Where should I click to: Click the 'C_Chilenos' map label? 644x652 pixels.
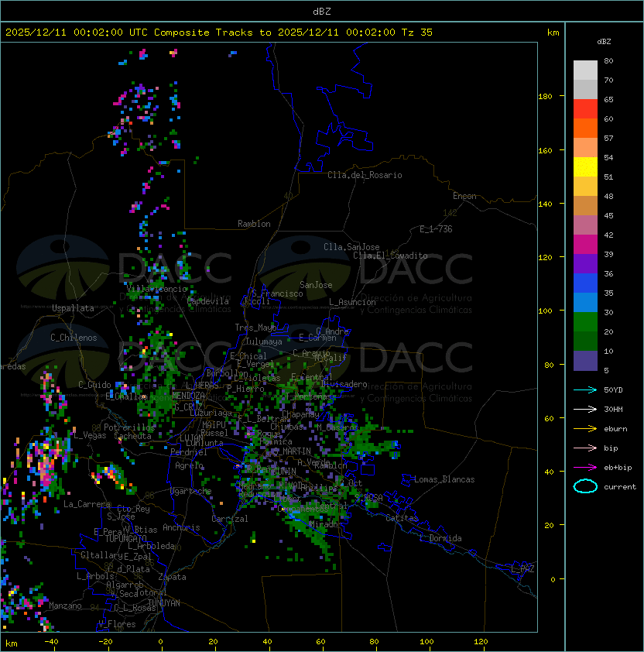(x=74, y=338)
